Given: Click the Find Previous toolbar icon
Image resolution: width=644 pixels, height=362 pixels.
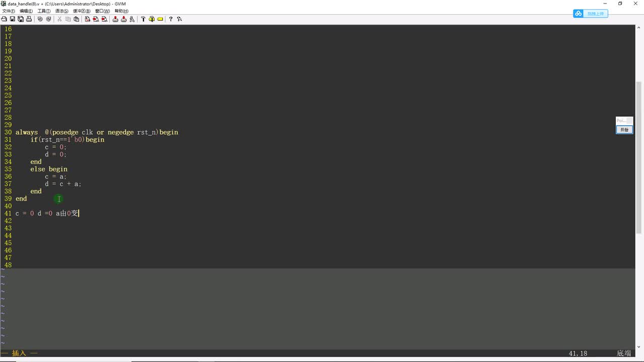Looking at the screenshot, I should (104, 19).
